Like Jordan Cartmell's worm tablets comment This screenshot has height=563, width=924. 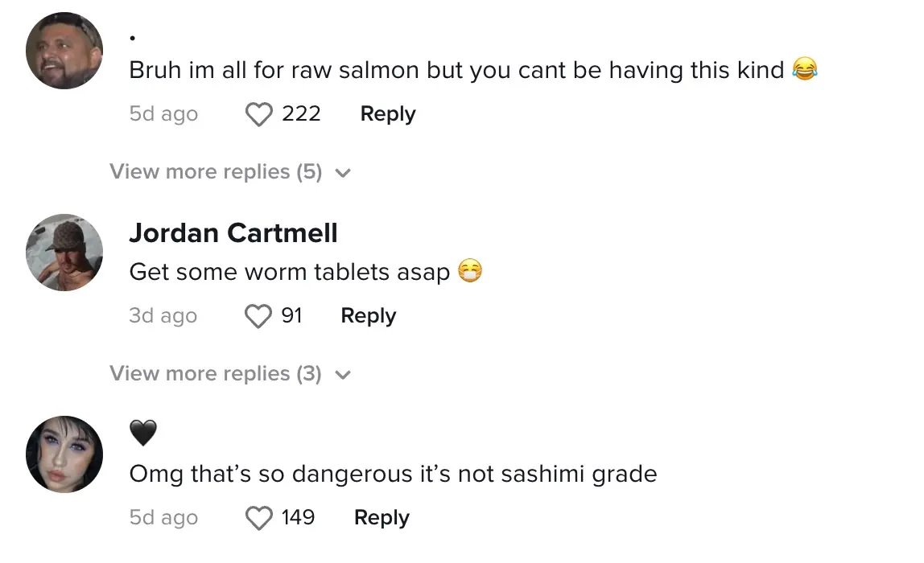pyautogui.click(x=258, y=316)
